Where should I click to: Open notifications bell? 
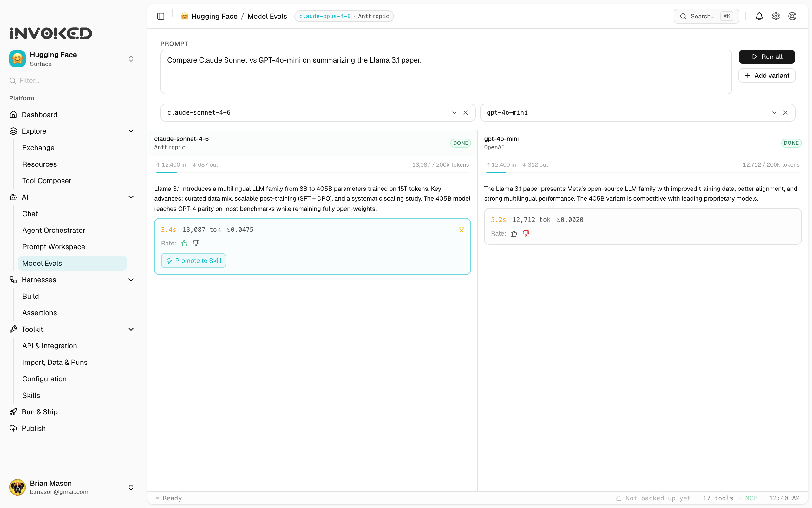coord(759,16)
